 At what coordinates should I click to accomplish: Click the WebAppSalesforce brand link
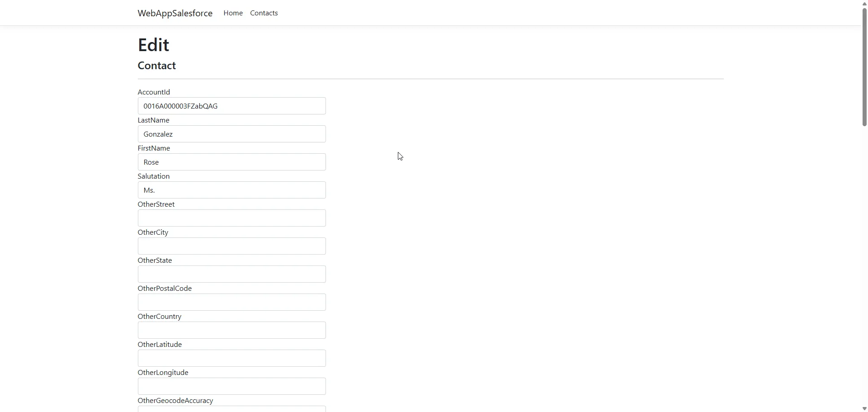[175, 13]
